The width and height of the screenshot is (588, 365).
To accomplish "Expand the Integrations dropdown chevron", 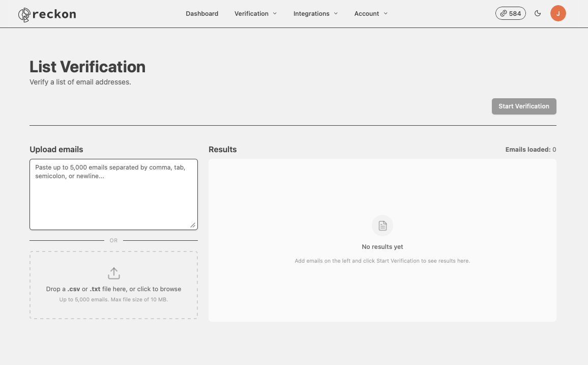I will [336, 14].
